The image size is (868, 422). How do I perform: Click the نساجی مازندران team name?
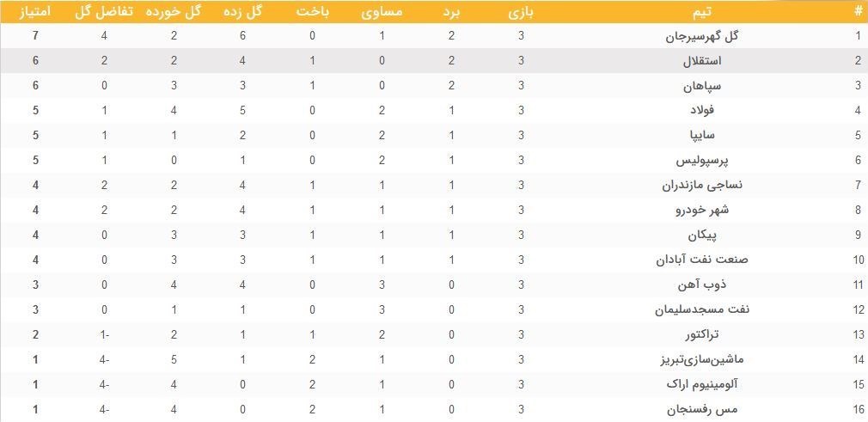click(x=704, y=185)
